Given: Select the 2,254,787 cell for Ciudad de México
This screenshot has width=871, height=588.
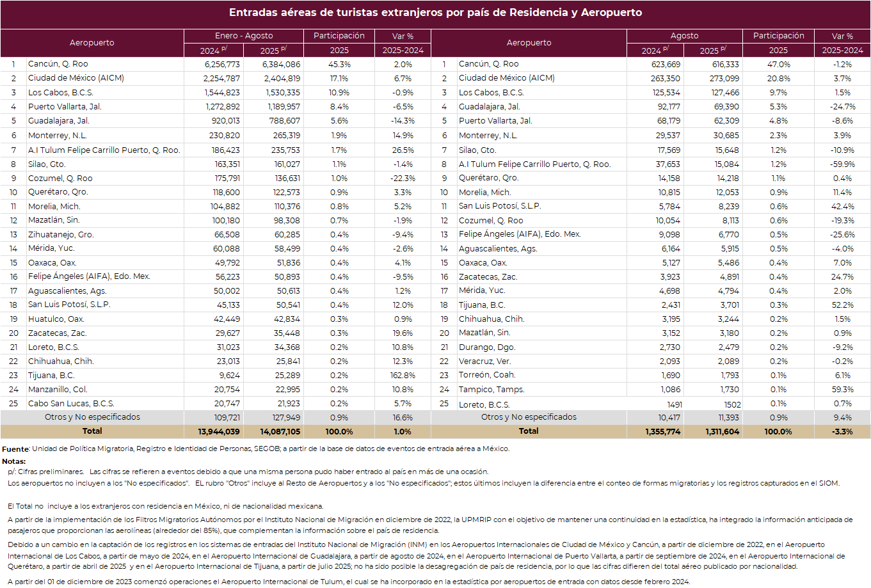Looking at the screenshot, I should [221, 79].
